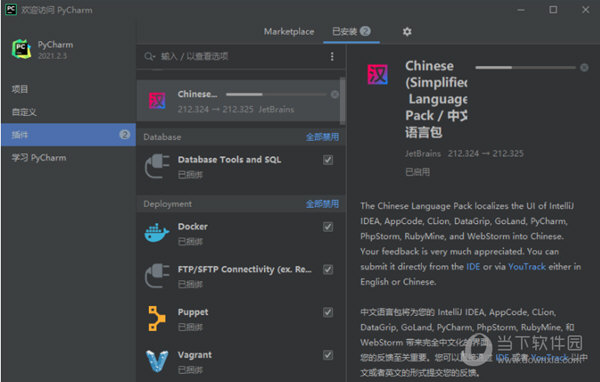Click the Chinese plugin list progress bar
The image size is (600, 382).
pyautogui.click(x=276, y=94)
